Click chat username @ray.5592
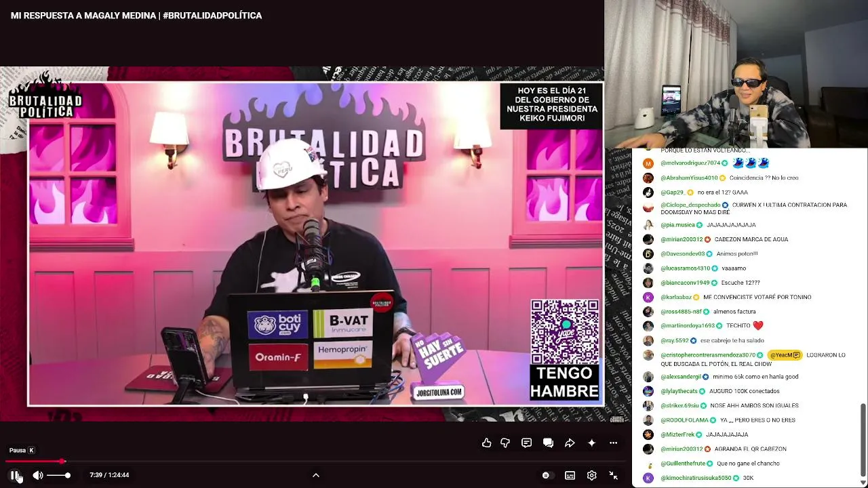The height and width of the screenshot is (488, 868). [674, 341]
